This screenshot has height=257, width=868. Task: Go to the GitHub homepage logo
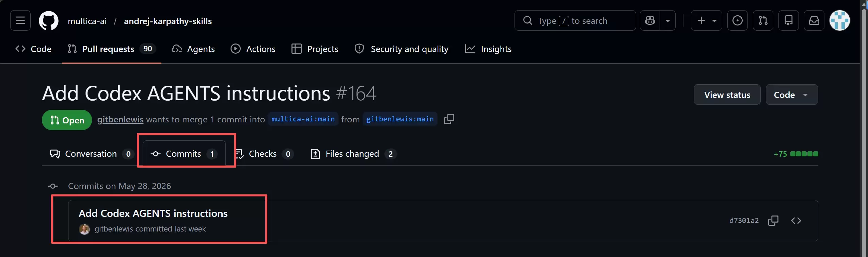pyautogui.click(x=49, y=21)
